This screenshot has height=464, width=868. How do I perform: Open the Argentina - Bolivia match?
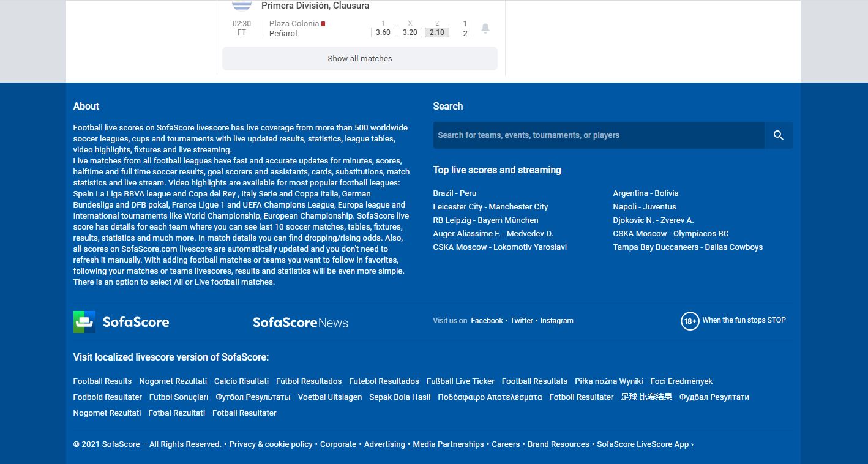pyautogui.click(x=646, y=193)
